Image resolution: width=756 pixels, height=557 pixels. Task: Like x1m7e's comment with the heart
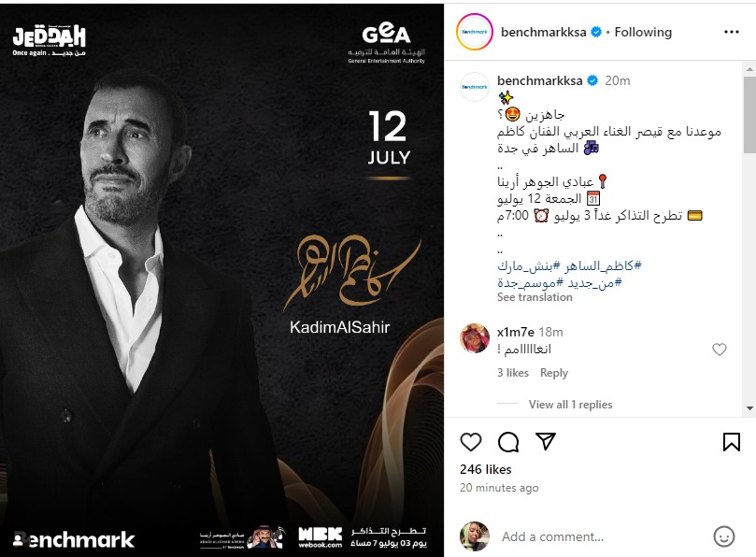pyautogui.click(x=720, y=350)
